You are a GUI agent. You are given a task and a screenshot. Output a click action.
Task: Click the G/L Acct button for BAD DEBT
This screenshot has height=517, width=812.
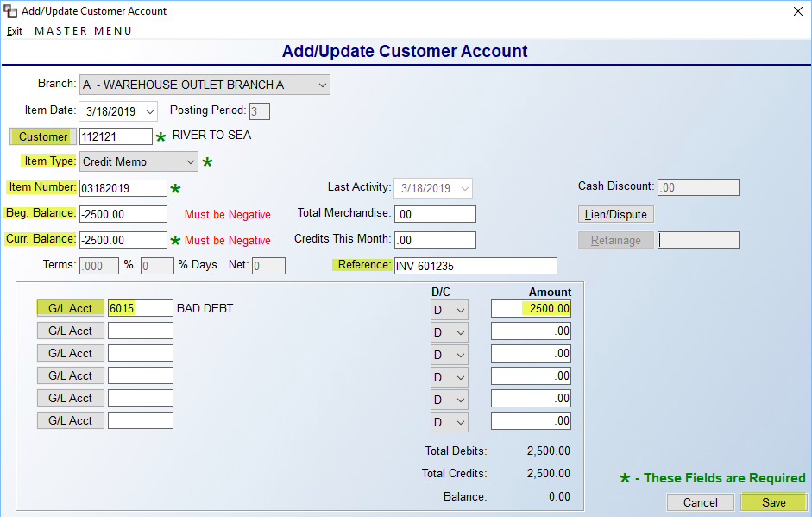pos(71,308)
